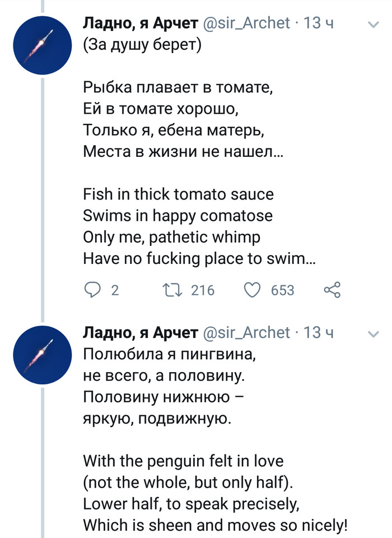
Task: Click the "With the penguin felt in love" text
Action: 183,461
